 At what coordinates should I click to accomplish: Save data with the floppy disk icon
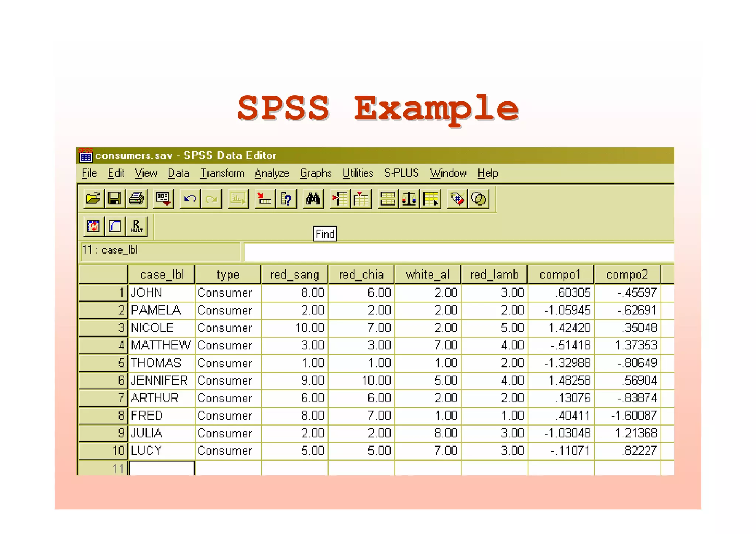[x=114, y=199]
